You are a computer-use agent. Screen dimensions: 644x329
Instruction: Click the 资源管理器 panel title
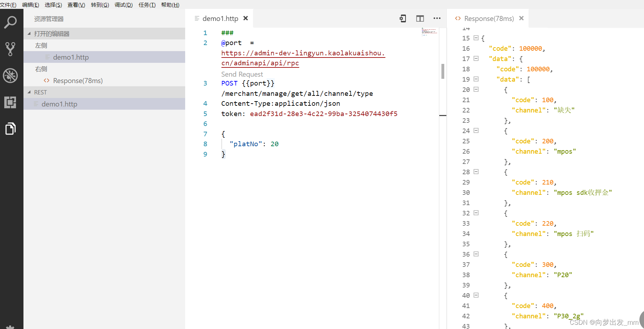pos(49,19)
